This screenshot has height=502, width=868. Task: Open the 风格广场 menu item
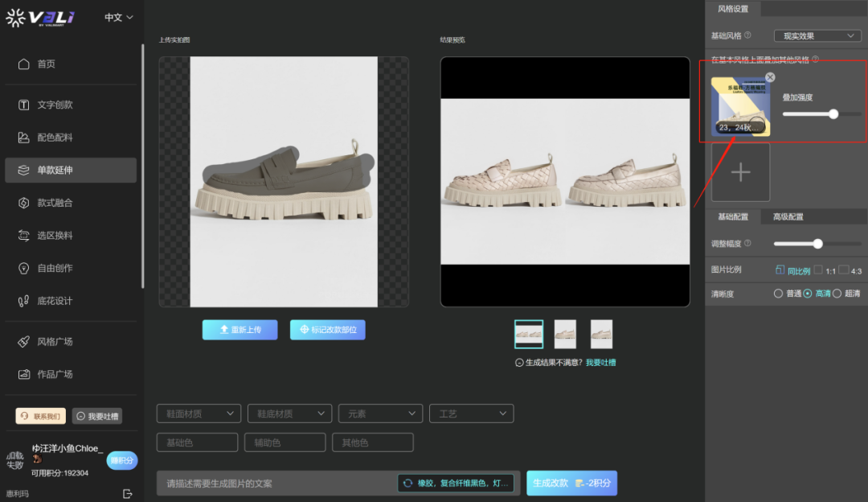pyautogui.click(x=55, y=342)
